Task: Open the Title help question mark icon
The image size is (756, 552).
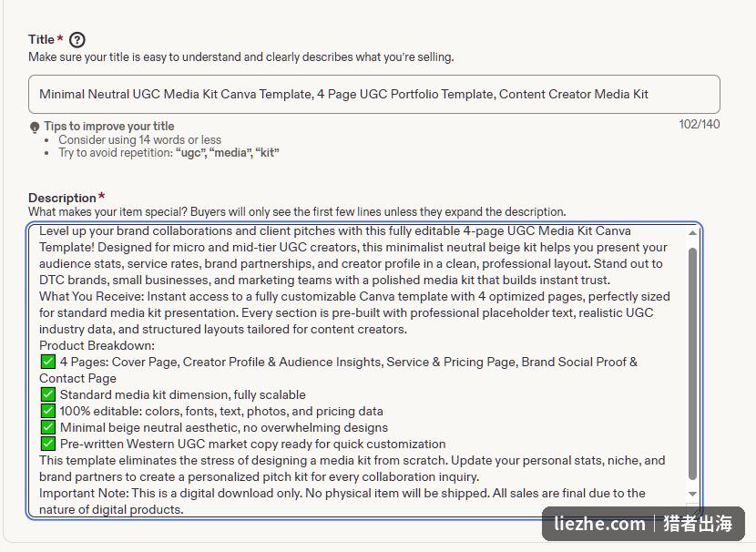Action: [77, 39]
